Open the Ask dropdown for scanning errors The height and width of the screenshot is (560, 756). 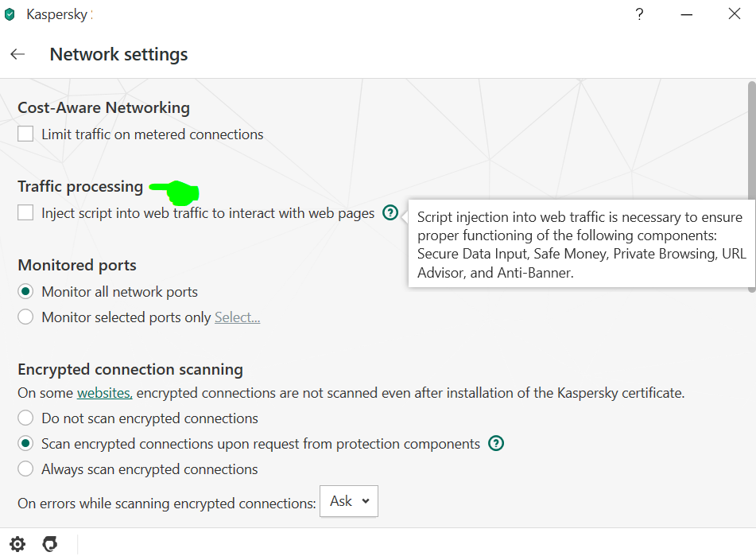[348, 501]
